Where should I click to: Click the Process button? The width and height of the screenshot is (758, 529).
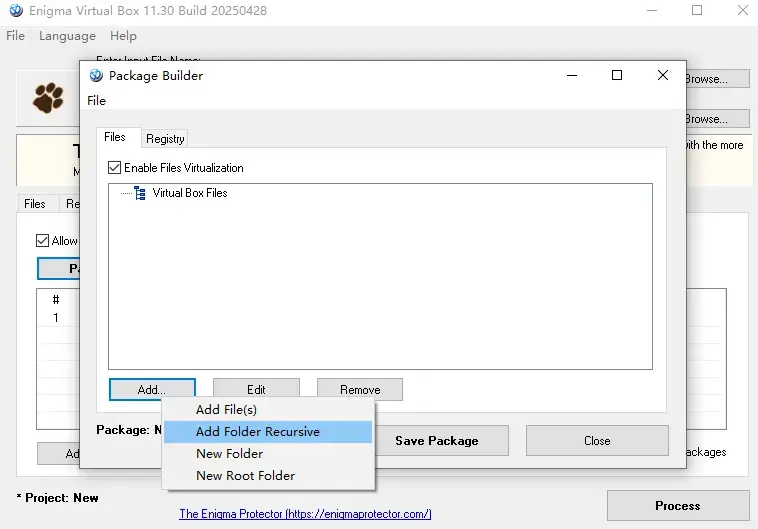[x=678, y=505]
